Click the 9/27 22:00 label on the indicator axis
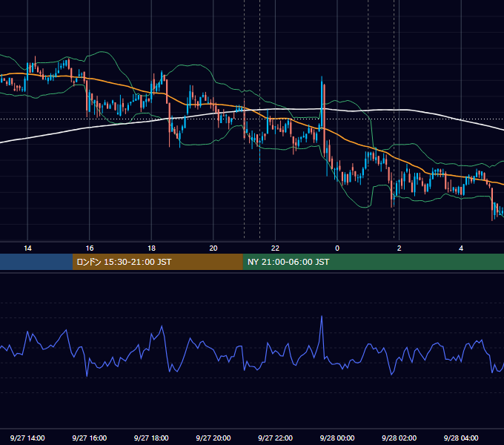 pyautogui.click(x=275, y=438)
